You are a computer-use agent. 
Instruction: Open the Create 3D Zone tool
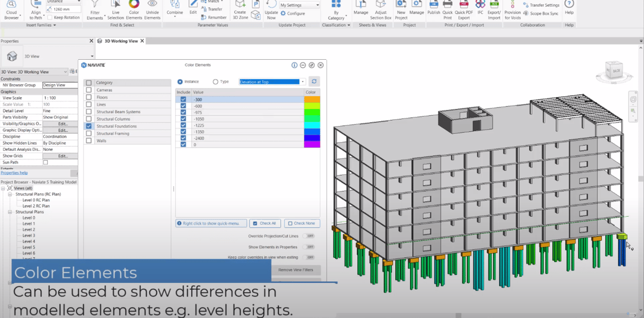pyautogui.click(x=241, y=10)
